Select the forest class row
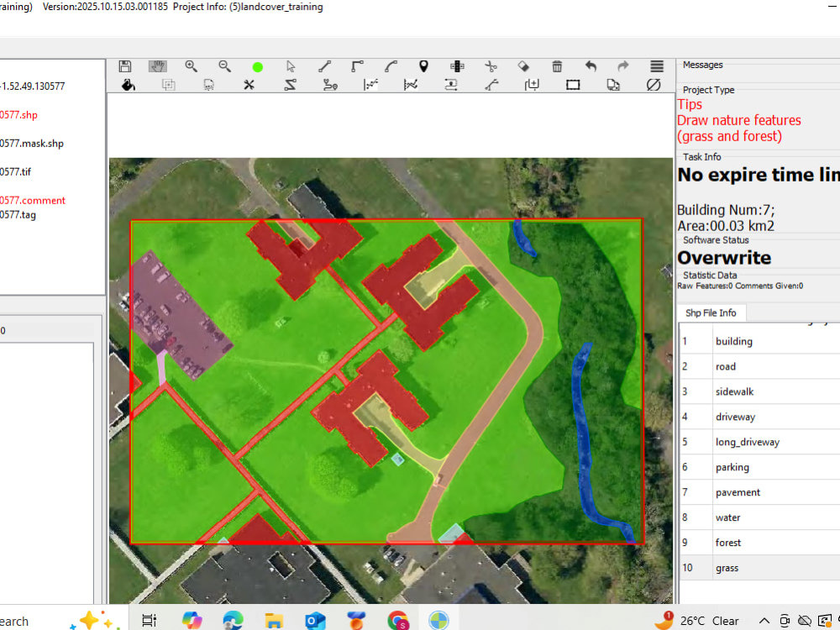840x630 pixels. (x=759, y=543)
